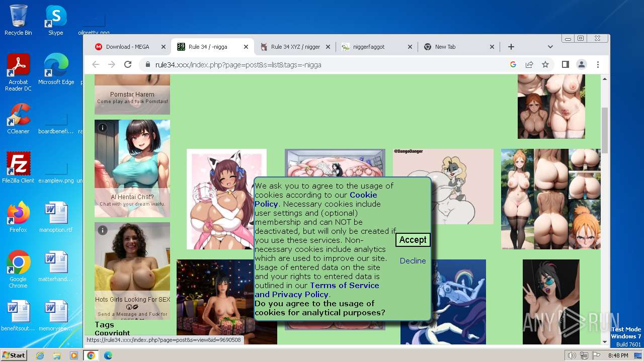Launch Skype from the desktop
The height and width of the screenshot is (362, 644).
click(55, 20)
